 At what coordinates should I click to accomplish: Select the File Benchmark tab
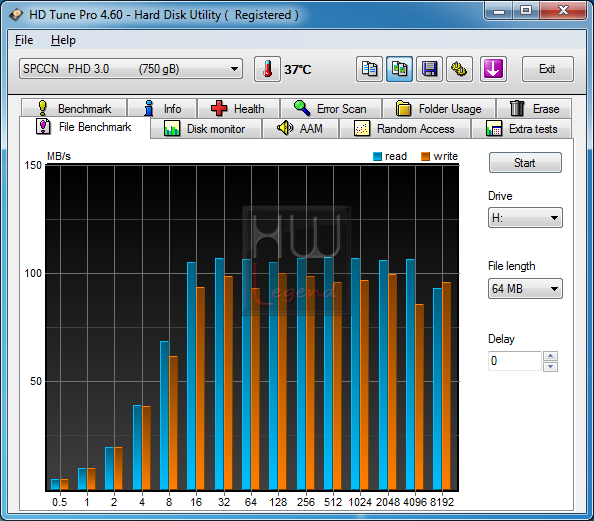pos(85,127)
